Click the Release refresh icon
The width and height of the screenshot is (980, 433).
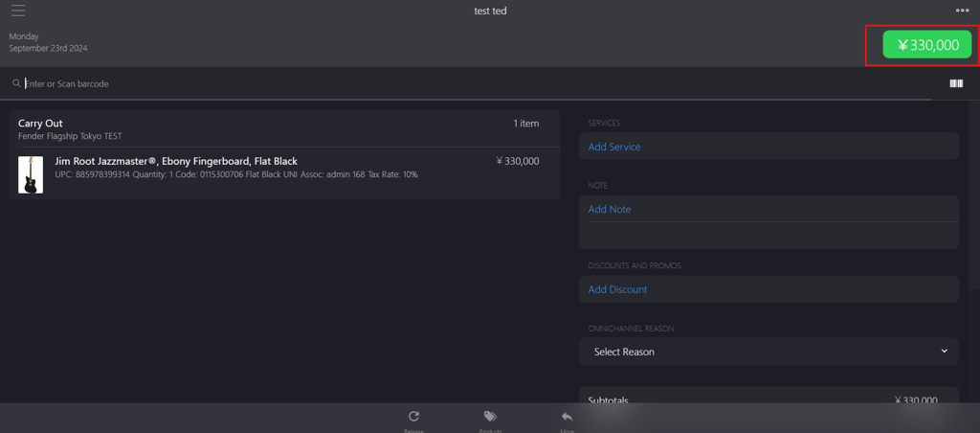coord(413,417)
